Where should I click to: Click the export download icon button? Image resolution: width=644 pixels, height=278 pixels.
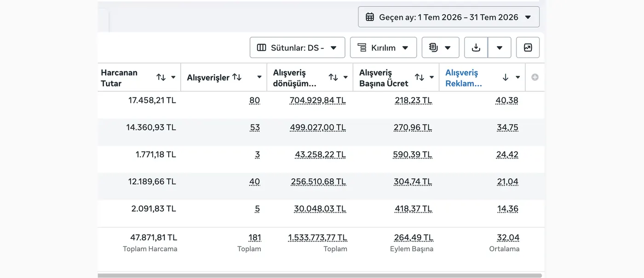pos(476,47)
